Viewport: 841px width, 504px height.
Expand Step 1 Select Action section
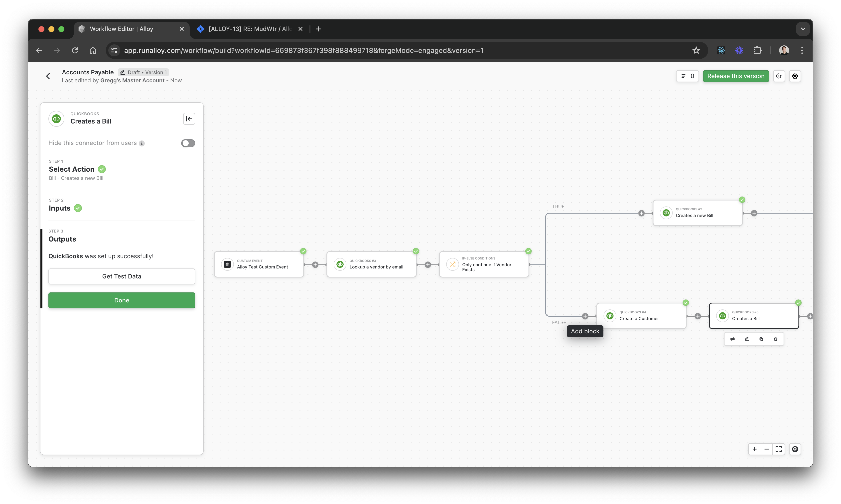(72, 169)
